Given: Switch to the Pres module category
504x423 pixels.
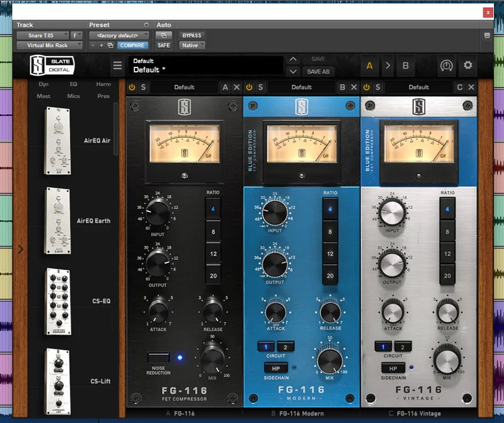Looking at the screenshot, I should (x=103, y=96).
